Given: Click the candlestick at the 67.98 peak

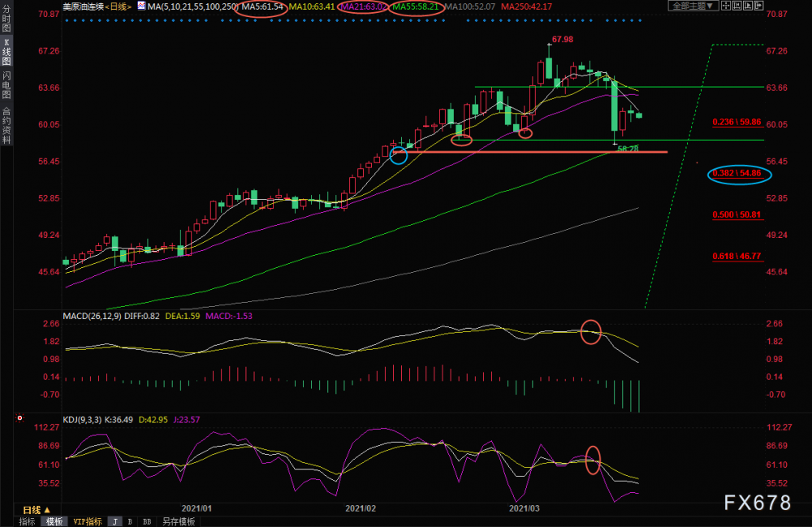Looking at the screenshot, I should tap(549, 67).
